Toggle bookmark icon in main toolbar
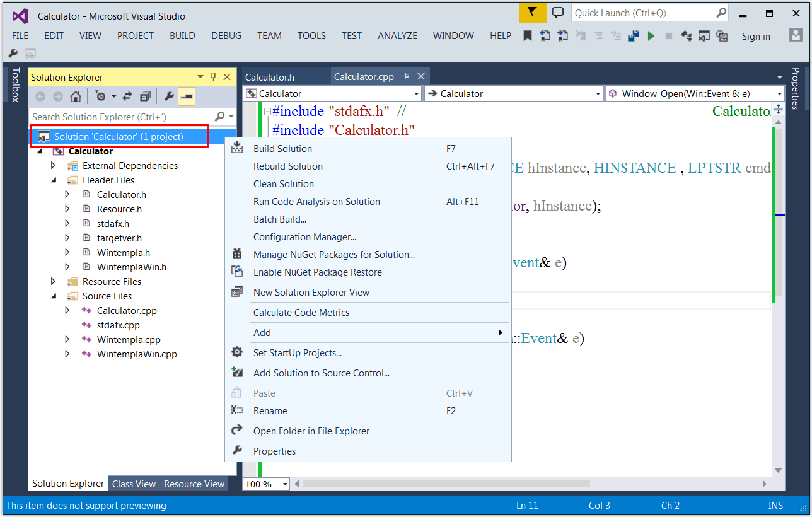The height and width of the screenshot is (517, 812). (528, 36)
